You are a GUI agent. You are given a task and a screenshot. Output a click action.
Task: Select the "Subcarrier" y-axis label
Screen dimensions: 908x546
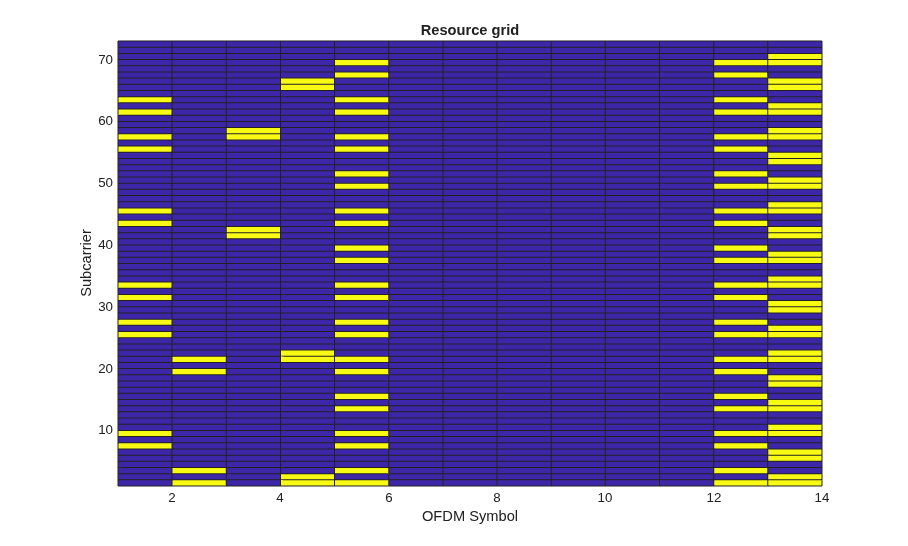86,263
